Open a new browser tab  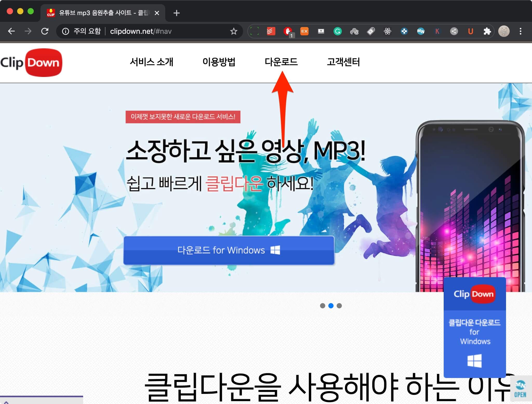[176, 13]
